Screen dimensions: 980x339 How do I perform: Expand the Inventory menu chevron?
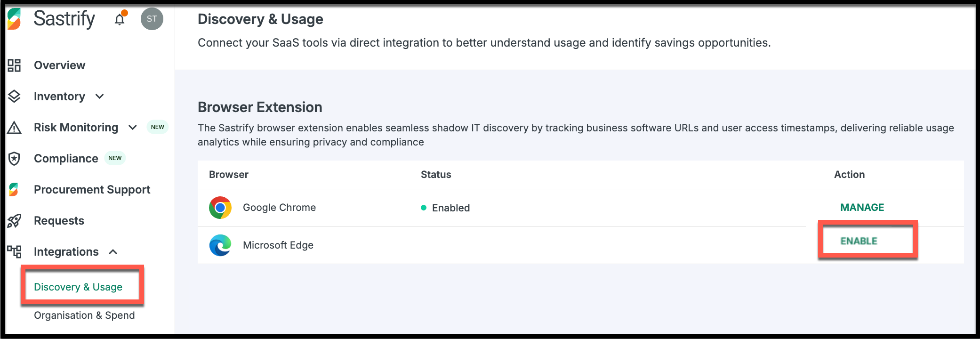click(x=99, y=97)
